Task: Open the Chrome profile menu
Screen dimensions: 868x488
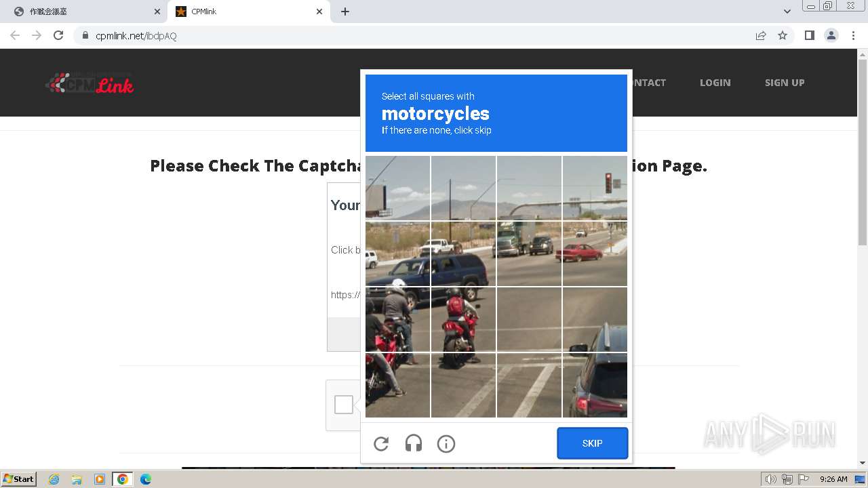Action: point(831,35)
